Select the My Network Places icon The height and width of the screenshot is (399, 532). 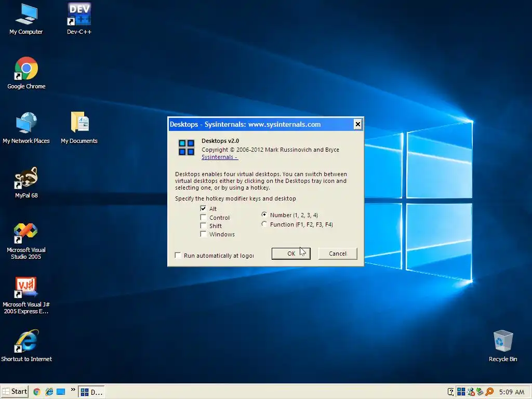click(26, 128)
